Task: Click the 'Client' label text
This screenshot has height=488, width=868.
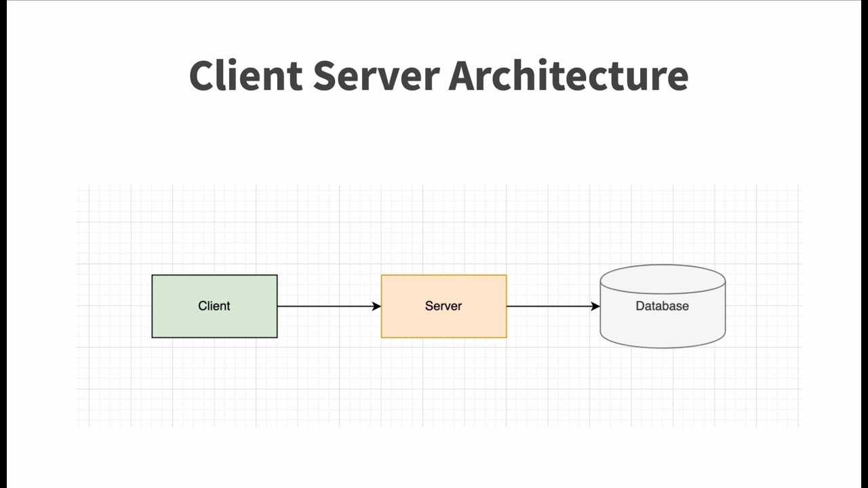Action: (214, 306)
